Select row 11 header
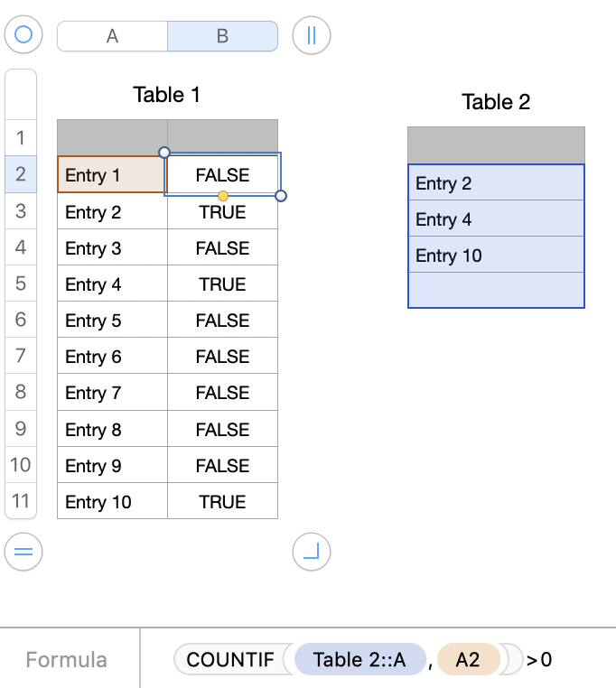Screen dimensions: 616x688 (21, 501)
